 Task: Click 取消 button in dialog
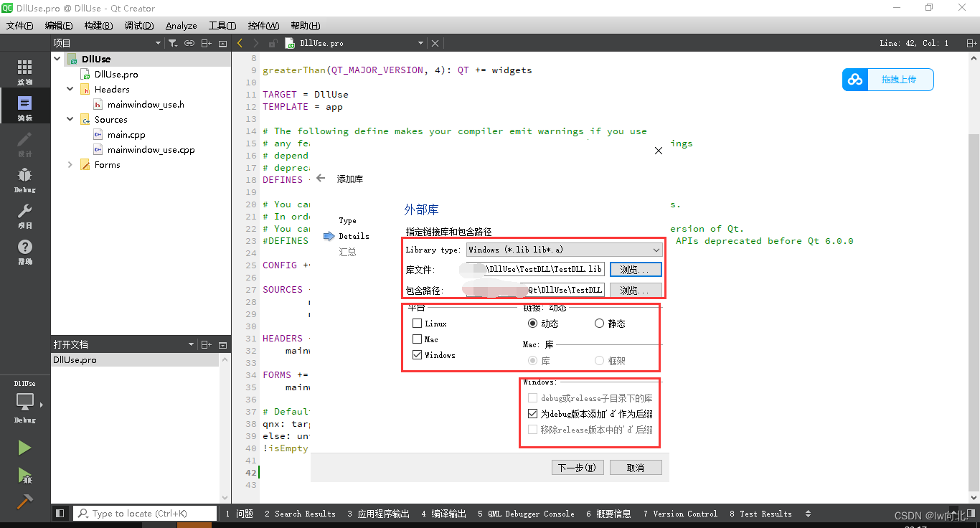click(635, 468)
